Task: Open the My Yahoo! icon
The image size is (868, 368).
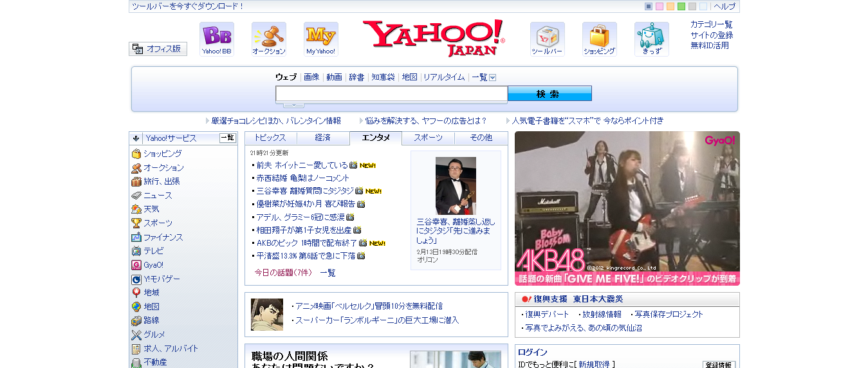Action: click(x=321, y=39)
